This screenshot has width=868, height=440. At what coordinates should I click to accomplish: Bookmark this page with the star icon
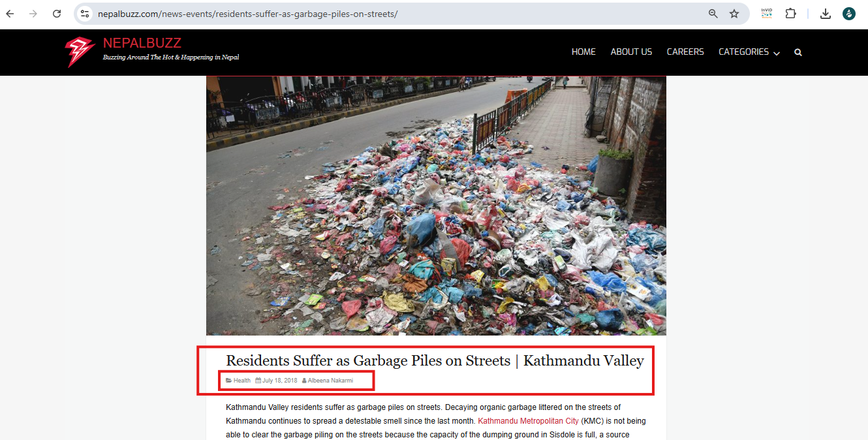[734, 14]
